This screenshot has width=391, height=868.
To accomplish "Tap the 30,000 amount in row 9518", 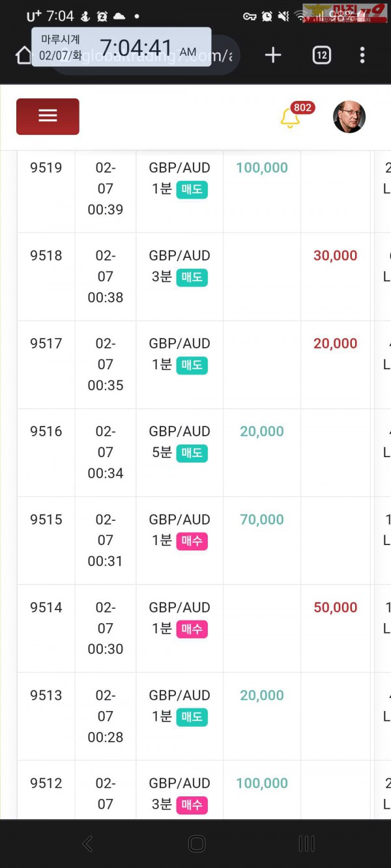I will 335,255.
